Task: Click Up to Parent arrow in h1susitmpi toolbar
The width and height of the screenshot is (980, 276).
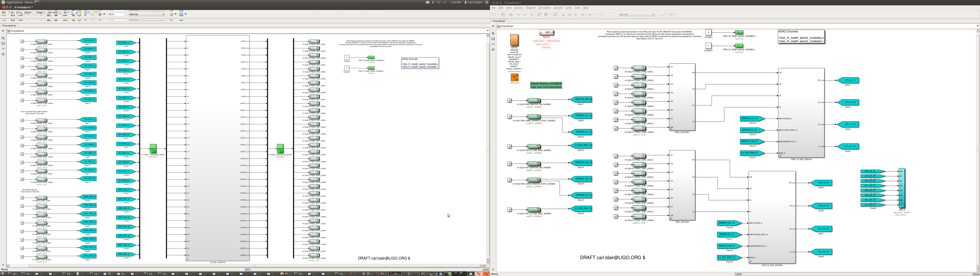Action: [x=532, y=15]
